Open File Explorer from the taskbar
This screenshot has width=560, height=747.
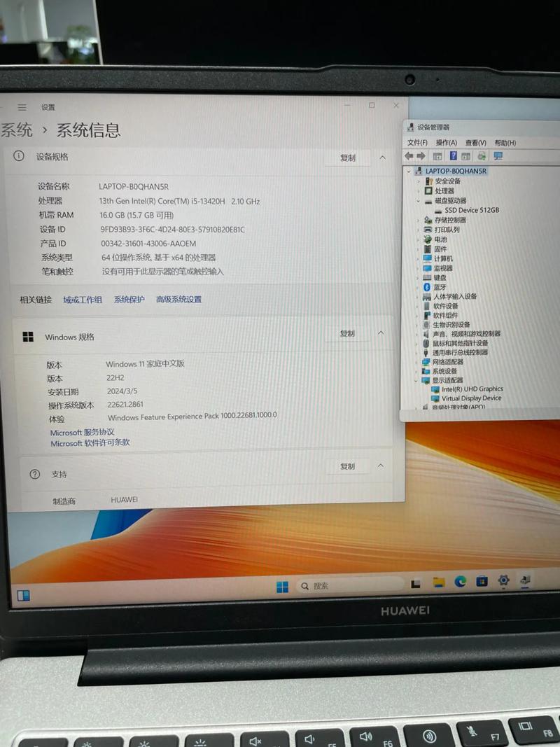pos(439,583)
